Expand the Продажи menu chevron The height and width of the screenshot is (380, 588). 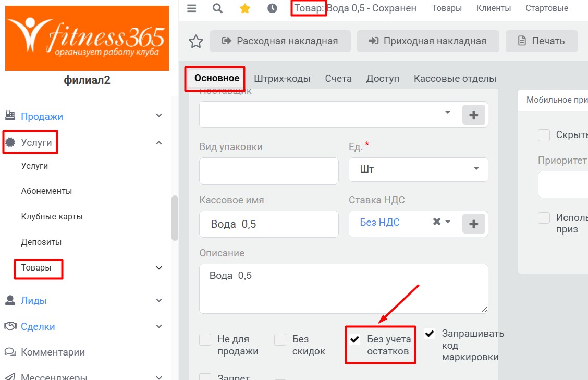click(x=159, y=116)
